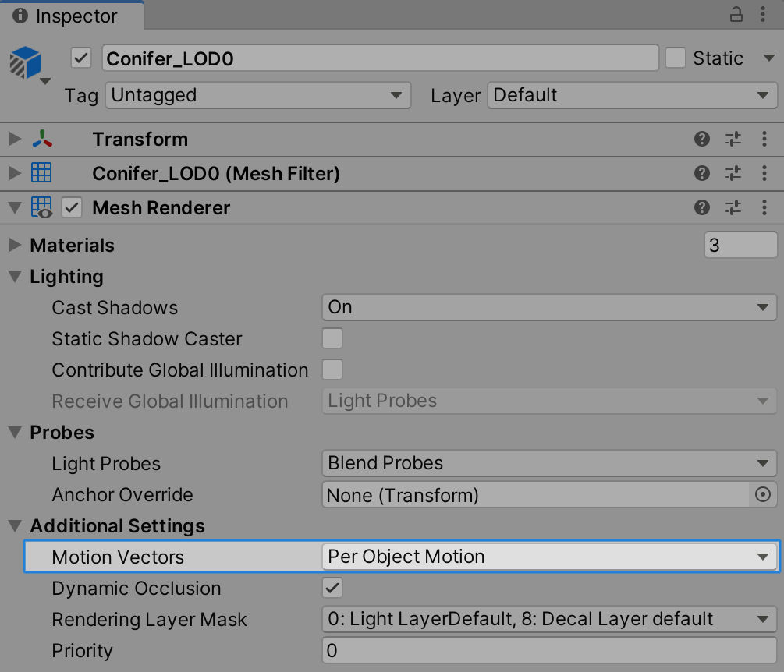The image size is (784, 672).
Task: Open Mesh Renderer help reference icon
Action: click(x=702, y=208)
